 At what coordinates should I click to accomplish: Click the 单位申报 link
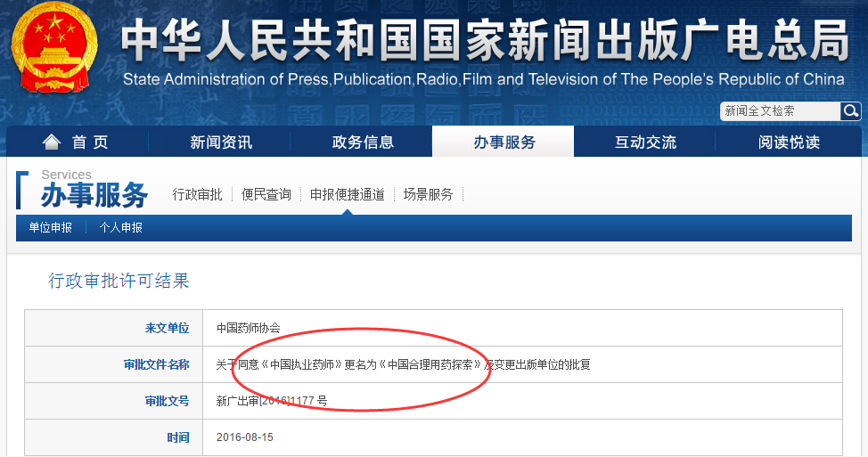51,227
